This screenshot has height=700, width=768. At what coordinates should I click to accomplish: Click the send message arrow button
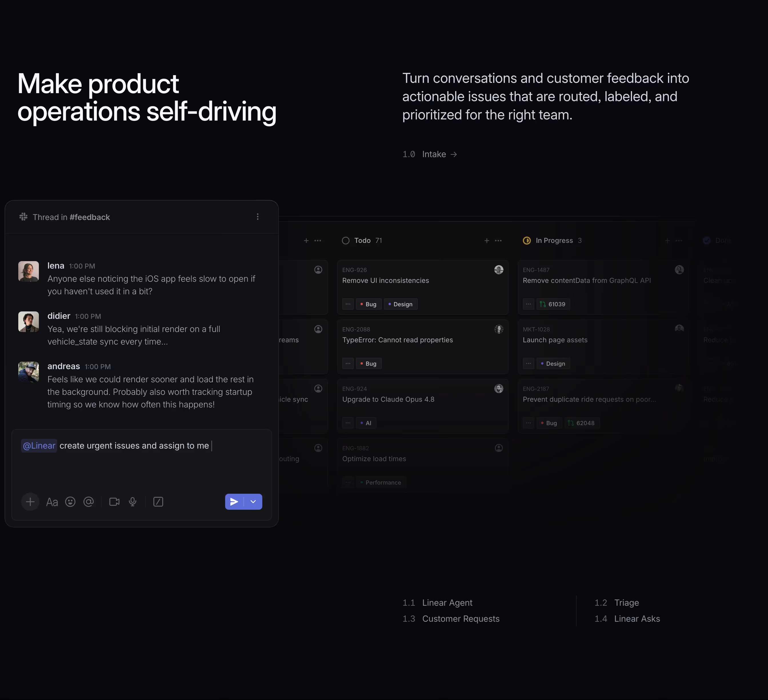234,502
